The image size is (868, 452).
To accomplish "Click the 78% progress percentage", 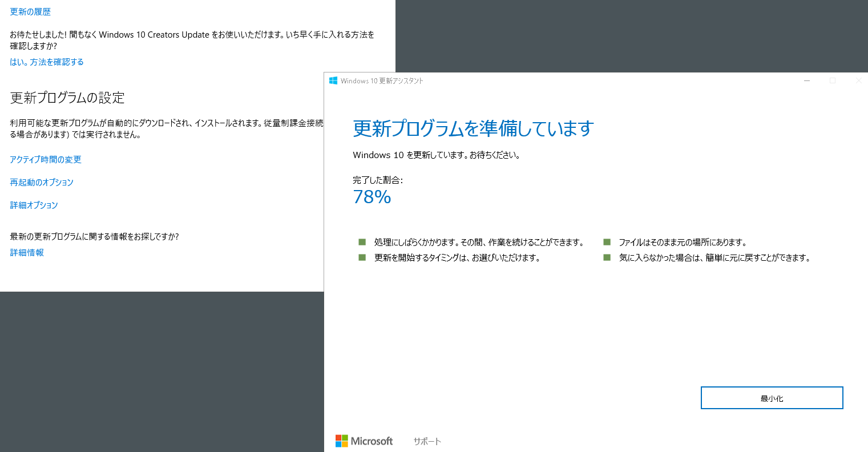I will tap(372, 197).
